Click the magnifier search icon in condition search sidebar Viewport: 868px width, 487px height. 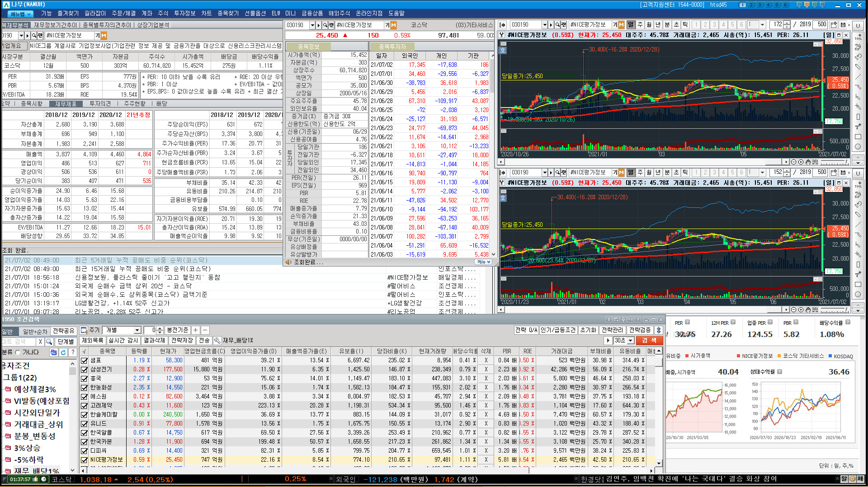click(49, 342)
